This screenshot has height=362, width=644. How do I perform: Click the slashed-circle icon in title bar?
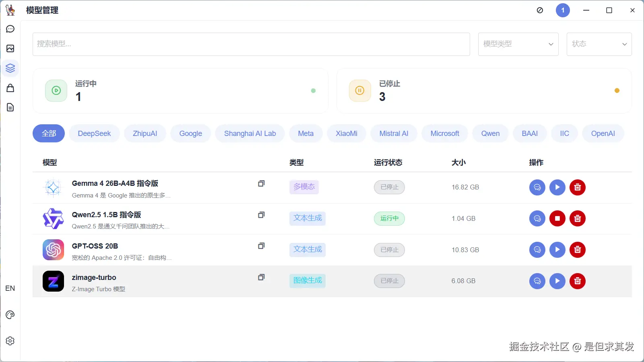tap(540, 10)
